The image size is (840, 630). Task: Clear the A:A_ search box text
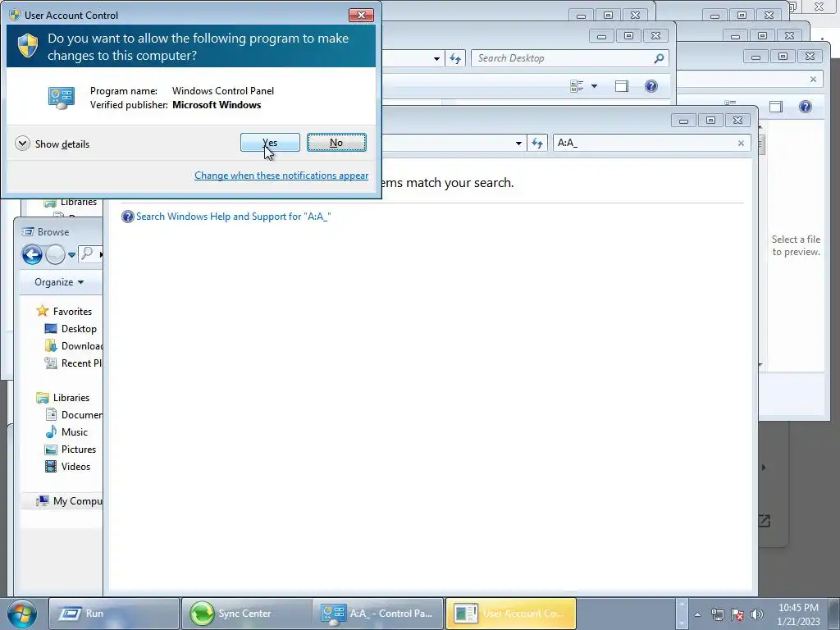(741, 143)
